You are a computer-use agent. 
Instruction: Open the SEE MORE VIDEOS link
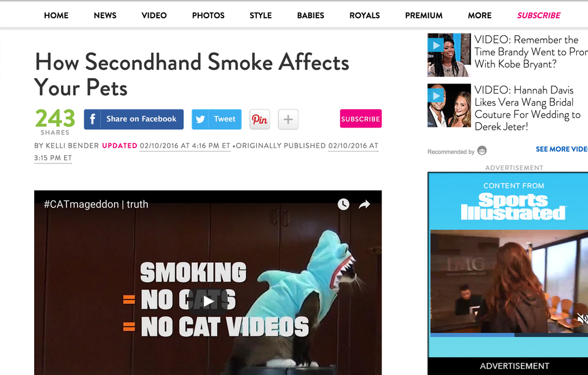(562, 149)
